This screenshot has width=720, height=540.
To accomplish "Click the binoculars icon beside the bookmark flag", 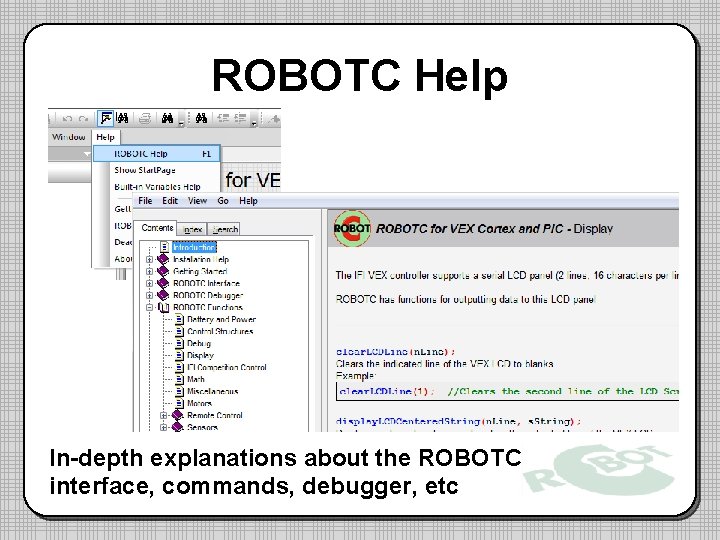I will [x=123, y=118].
